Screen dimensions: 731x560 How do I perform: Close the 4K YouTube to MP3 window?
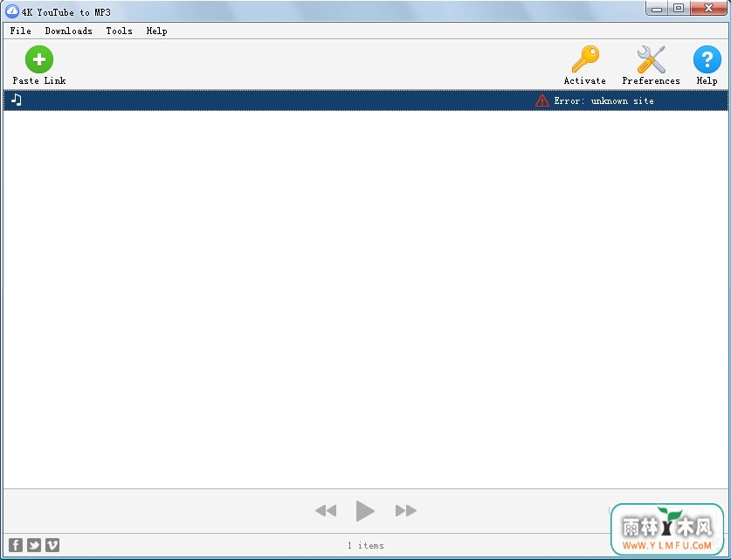click(708, 9)
